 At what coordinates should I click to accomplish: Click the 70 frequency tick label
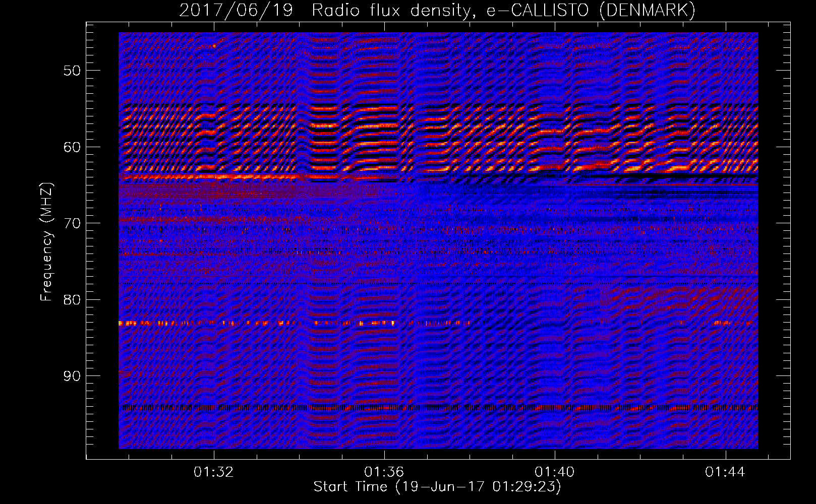(x=72, y=223)
